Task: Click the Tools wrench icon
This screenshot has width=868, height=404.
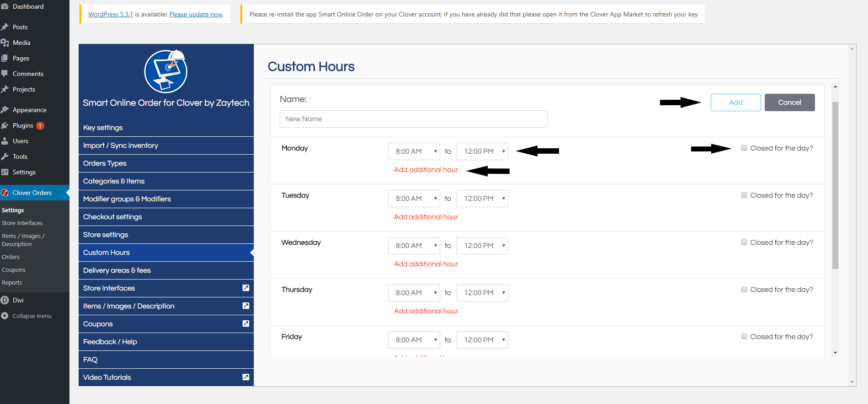Action: tap(5, 156)
